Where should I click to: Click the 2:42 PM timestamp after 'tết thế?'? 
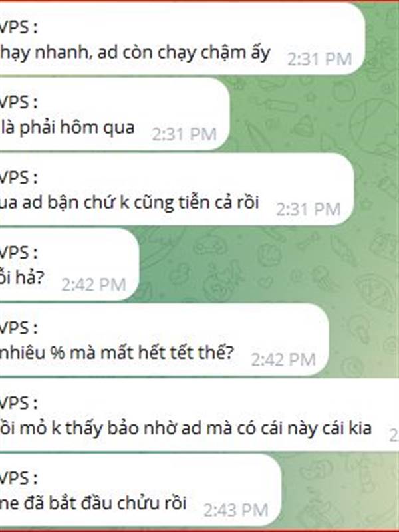(283, 360)
